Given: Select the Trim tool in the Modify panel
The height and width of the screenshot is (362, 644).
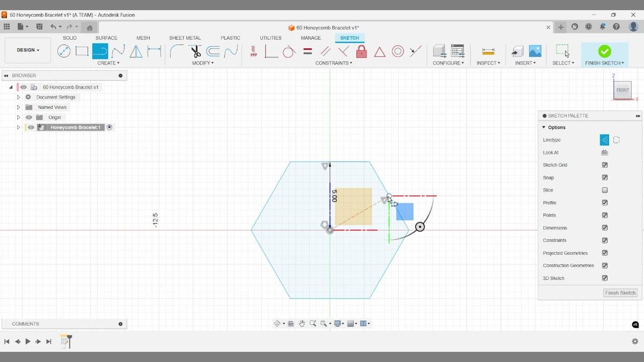Looking at the screenshot, I should click(x=195, y=51).
